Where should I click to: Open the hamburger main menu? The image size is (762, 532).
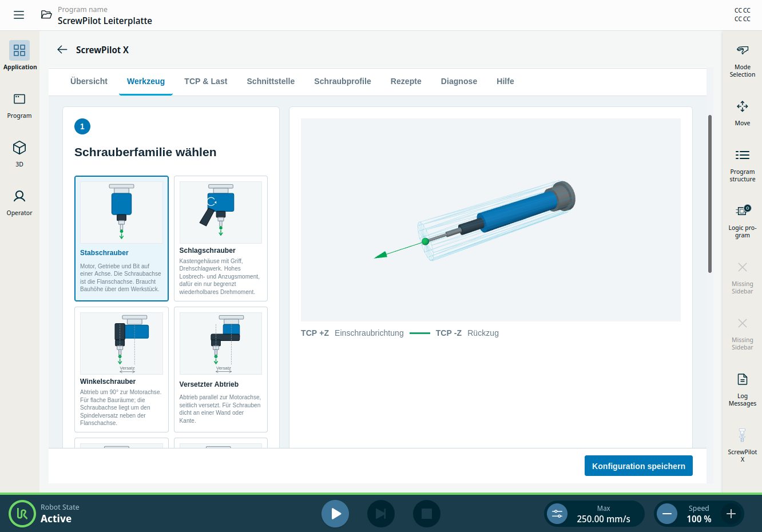tap(19, 15)
